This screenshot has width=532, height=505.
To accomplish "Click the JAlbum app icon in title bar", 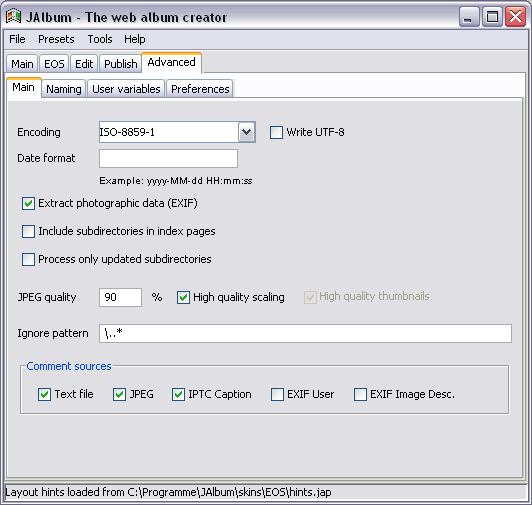I will [x=14, y=17].
